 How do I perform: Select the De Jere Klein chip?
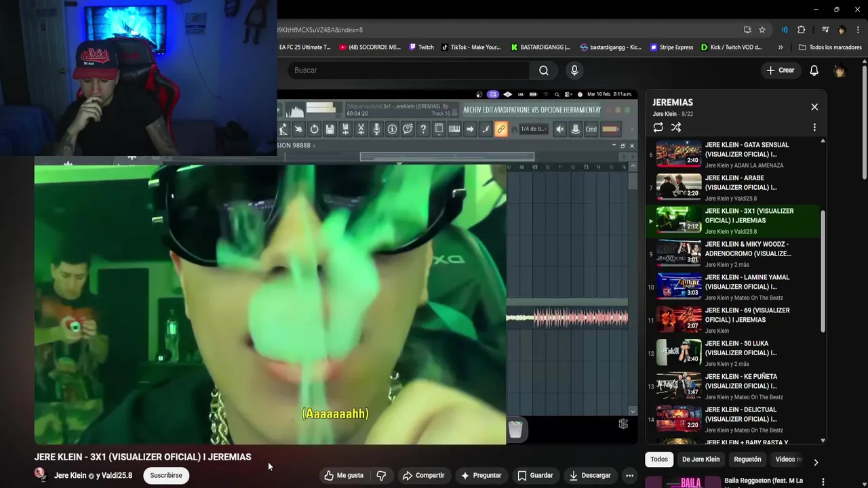tap(701, 460)
